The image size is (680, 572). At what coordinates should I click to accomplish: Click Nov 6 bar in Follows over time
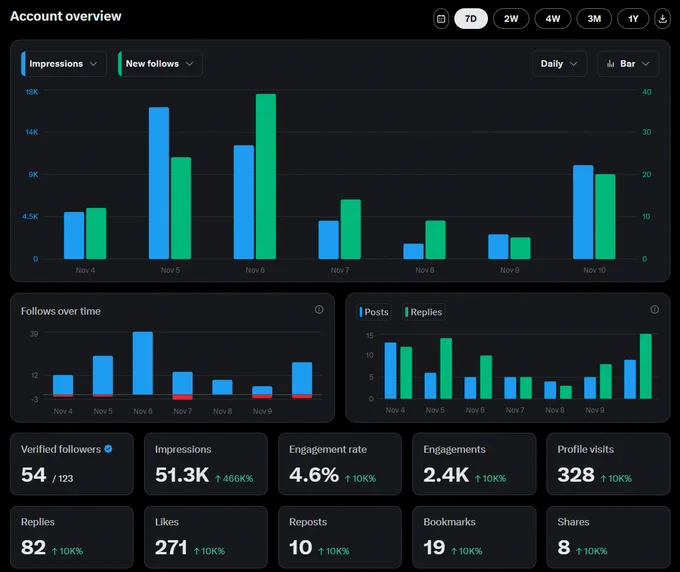143,363
